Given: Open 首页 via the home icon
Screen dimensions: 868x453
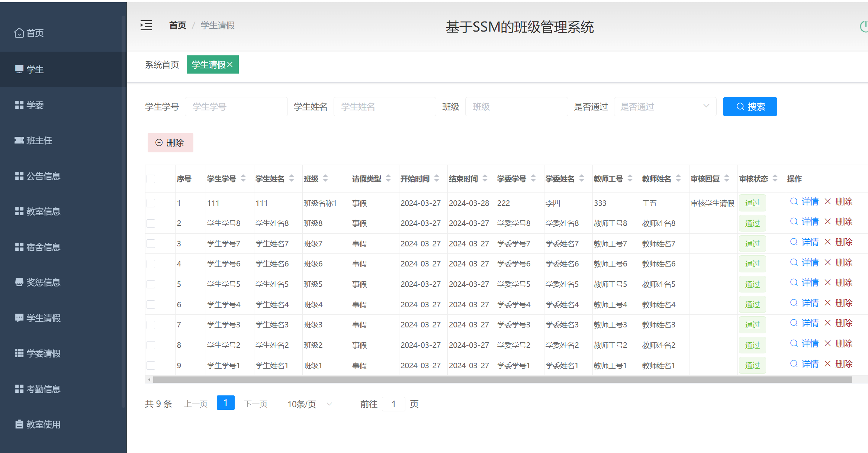Looking at the screenshot, I should pos(19,33).
